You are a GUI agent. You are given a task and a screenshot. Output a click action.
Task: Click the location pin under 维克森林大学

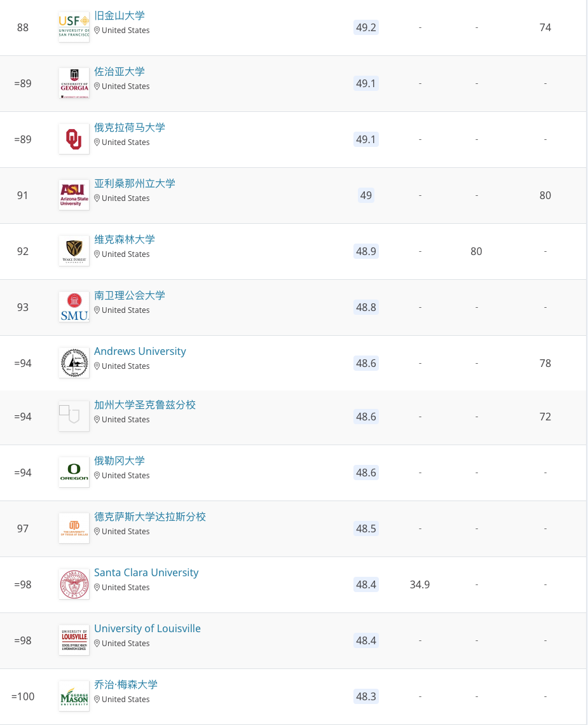(x=97, y=254)
